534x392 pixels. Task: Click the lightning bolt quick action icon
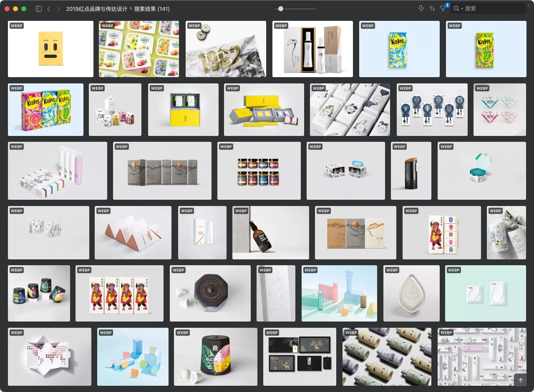[421, 9]
